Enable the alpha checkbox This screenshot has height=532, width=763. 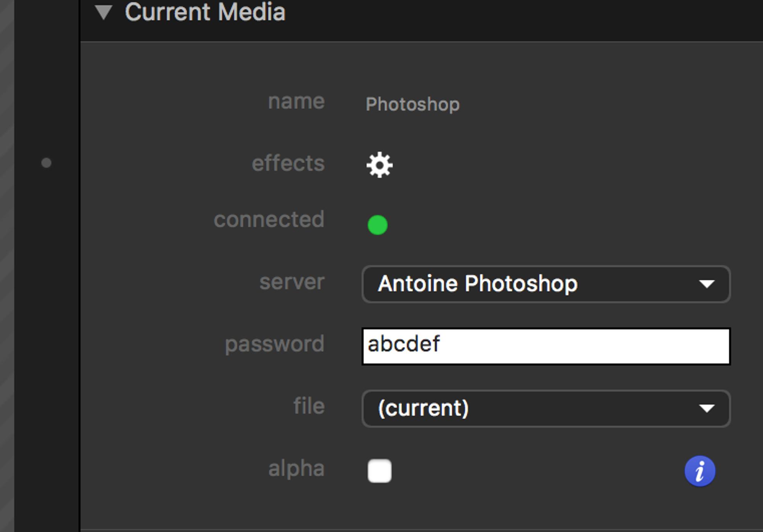pyautogui.click(x=380, y=471)
